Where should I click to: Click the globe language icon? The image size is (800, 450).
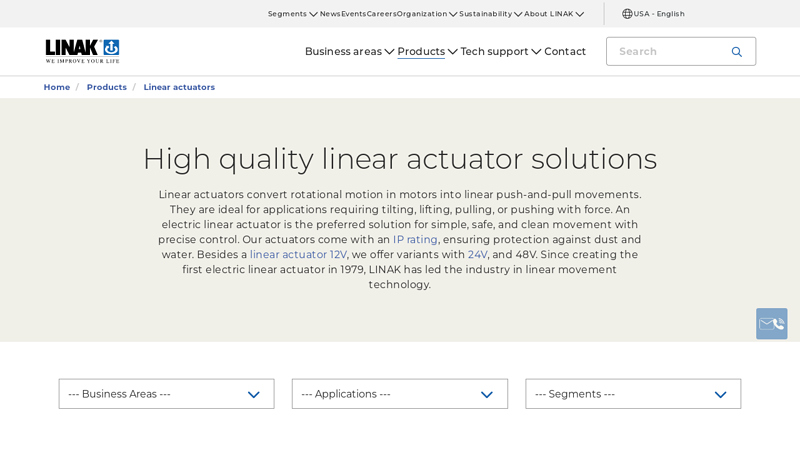click(627, 14)
